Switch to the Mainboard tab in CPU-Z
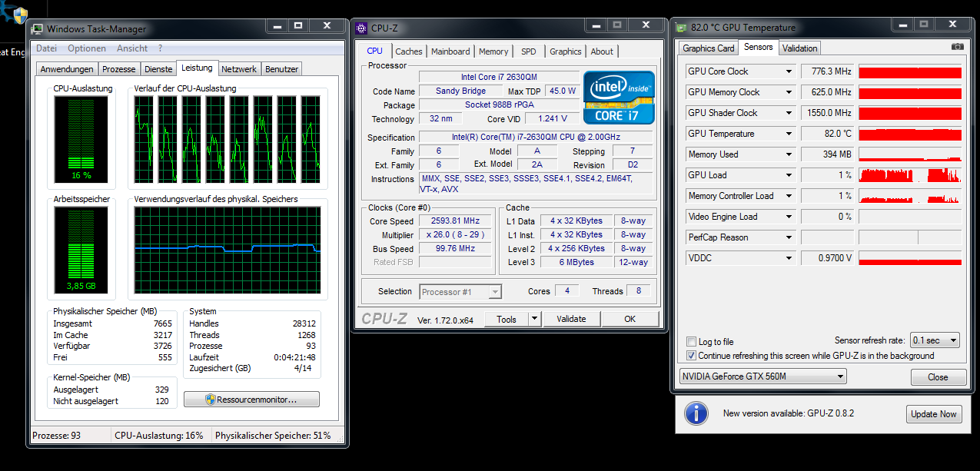 pos(450,51)
